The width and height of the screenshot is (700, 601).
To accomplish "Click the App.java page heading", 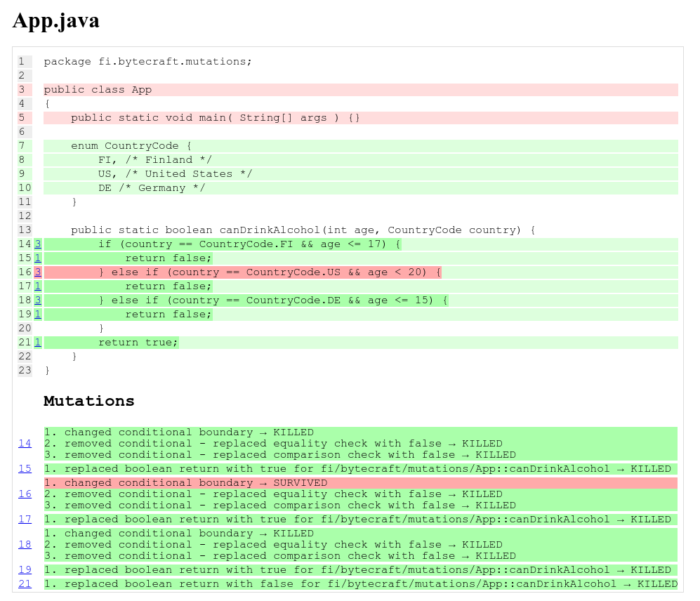I will pos(55,21).
